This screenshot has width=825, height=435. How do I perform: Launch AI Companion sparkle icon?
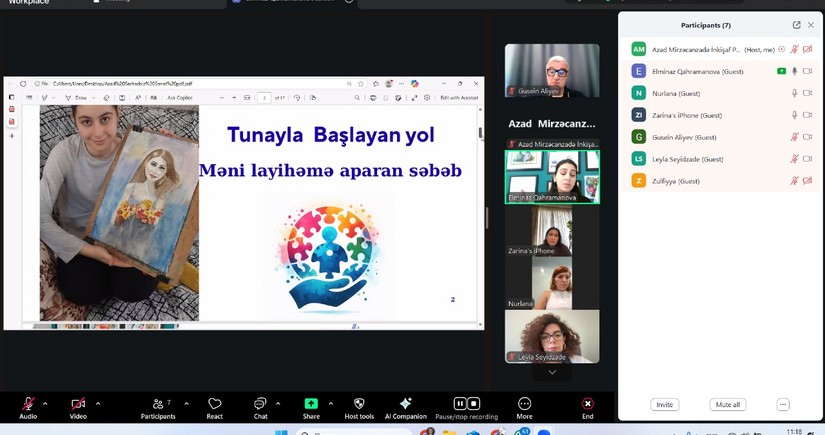click(406, 403)
